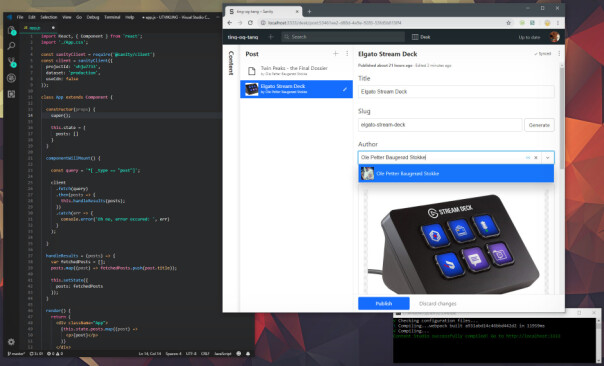The width and height of the screenshot is (604, 366).
Task: Click the Author text input
Action: (440, 158)
